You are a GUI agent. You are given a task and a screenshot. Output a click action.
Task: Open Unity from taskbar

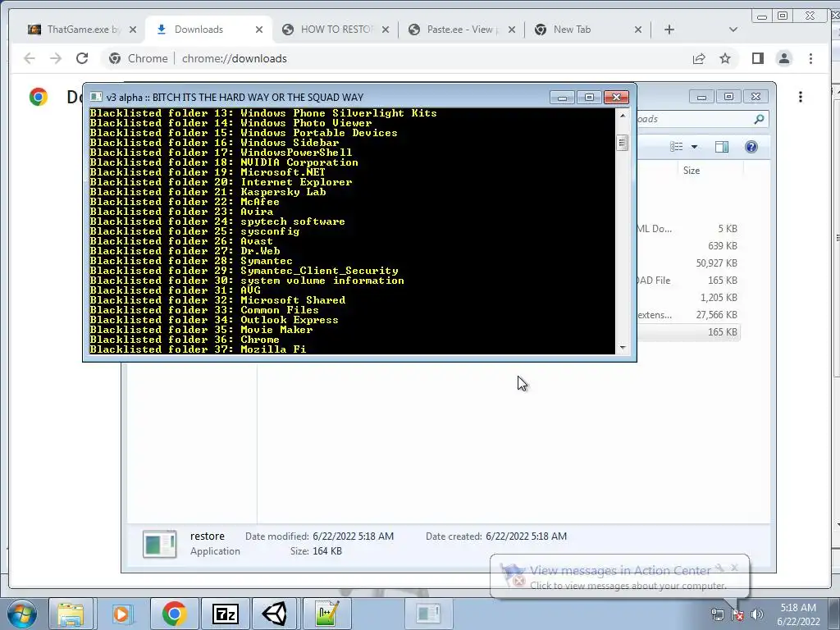coord(276,614)
